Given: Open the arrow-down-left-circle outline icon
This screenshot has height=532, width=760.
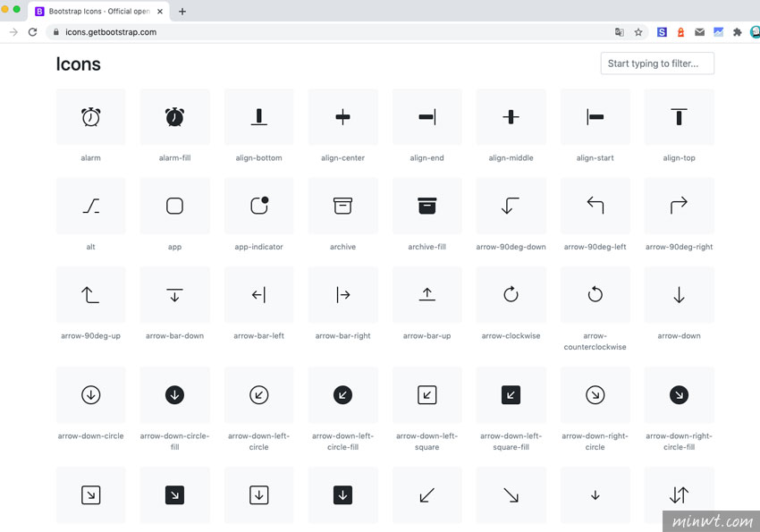Looking at the screenshot, I should 258,395.
